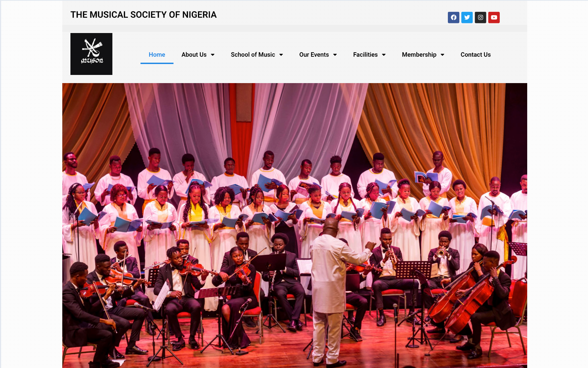Viewport: 588px width, 368px height.
Task: Click the MUSON logo image
Action: click(91, 54)
